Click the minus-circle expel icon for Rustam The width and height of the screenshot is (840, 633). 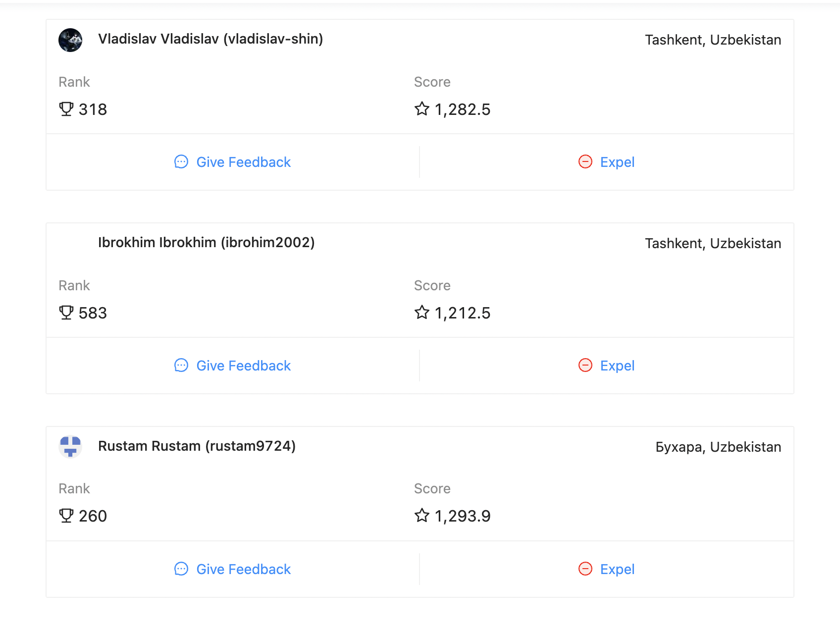pyautogui.click(x=586, y=569)
